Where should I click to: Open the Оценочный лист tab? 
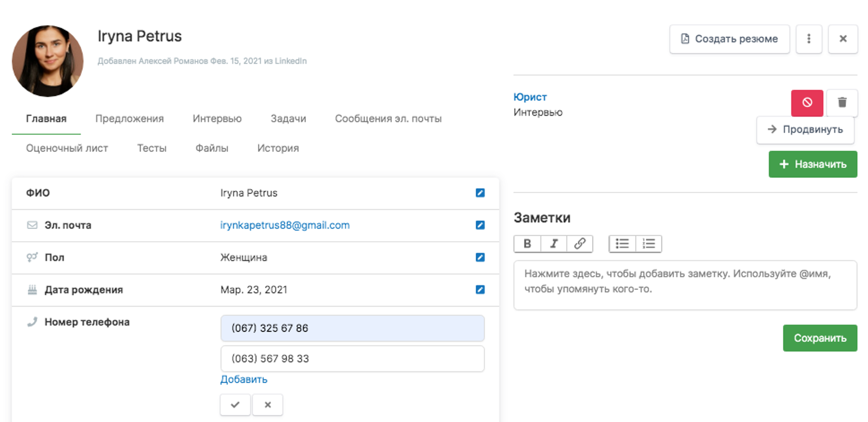tap(67, 148)
